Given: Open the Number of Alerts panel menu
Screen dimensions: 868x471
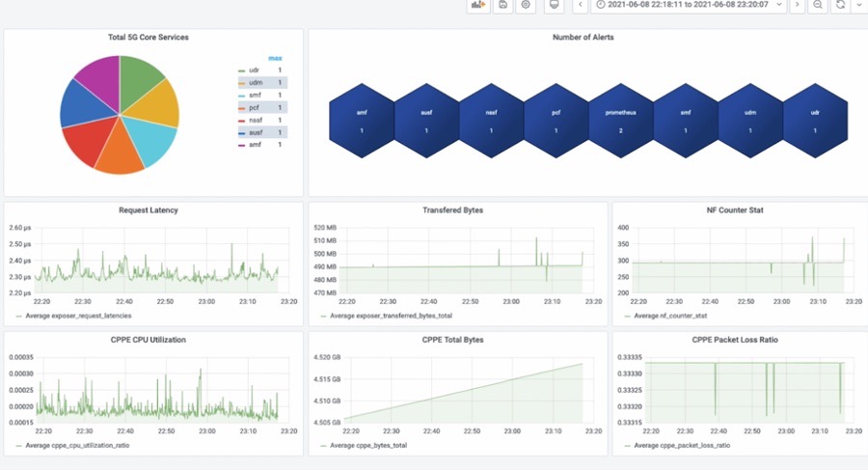Looking at the screenshot, I should click(x=583, y=38).
